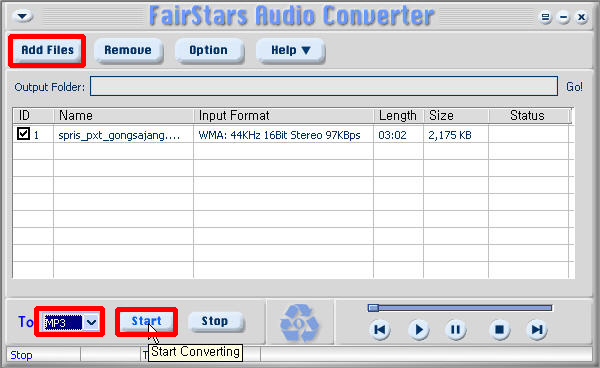Start converting the file

(147, 321)
